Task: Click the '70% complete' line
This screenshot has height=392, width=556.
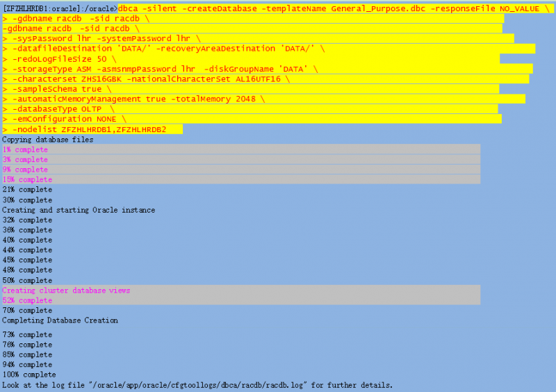Action: coord(27,311)
